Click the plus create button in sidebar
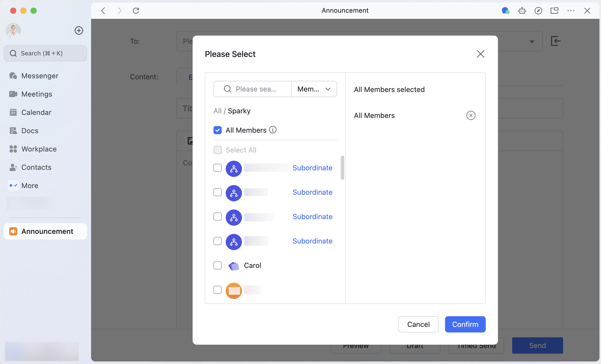Screen dimensions: 601x364 79,31
